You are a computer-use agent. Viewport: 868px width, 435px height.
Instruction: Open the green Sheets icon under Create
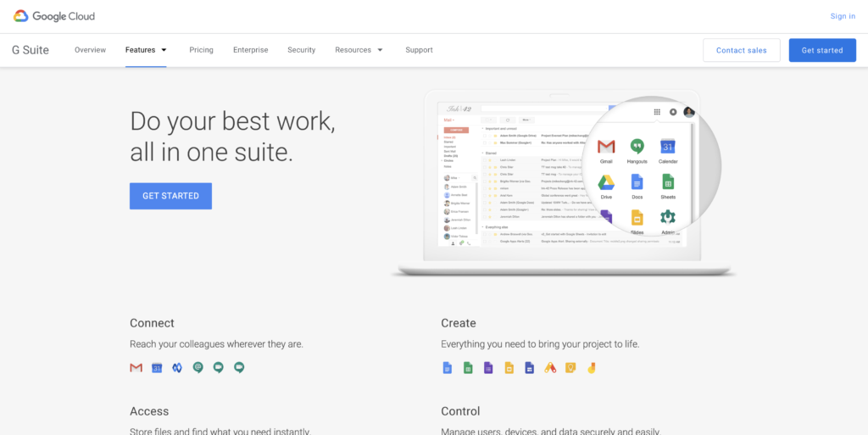(x=468, y=367)
